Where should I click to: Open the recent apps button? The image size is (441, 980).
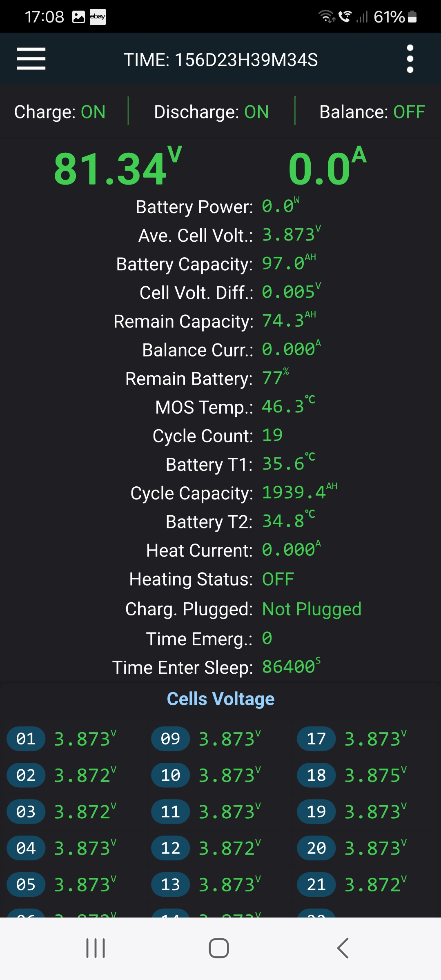point(96,948)
